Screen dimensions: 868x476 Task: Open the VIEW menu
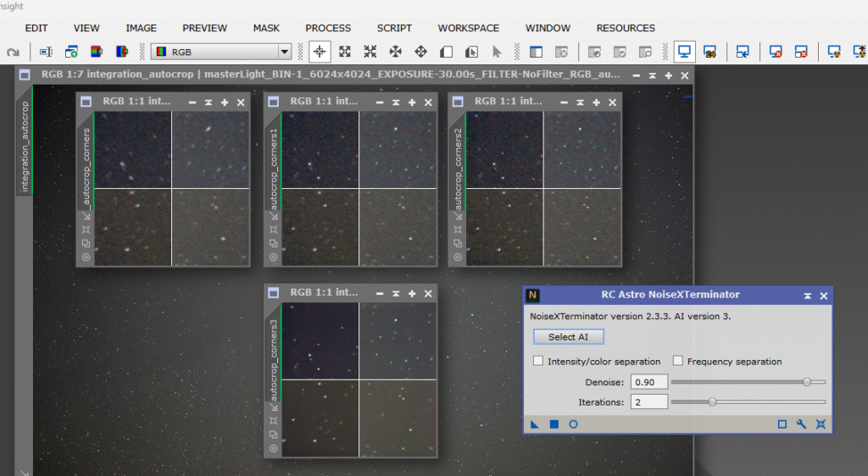coord(86,28)
